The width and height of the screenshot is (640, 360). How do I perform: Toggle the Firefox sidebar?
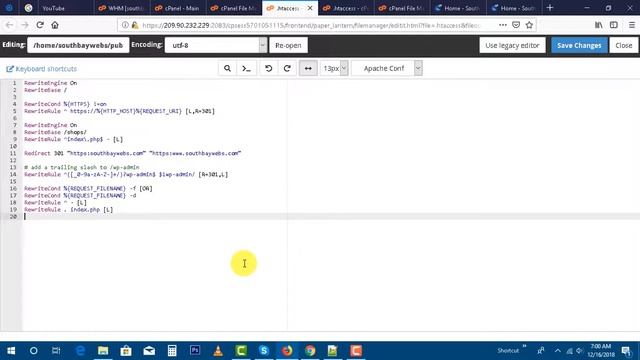(613, 25)
